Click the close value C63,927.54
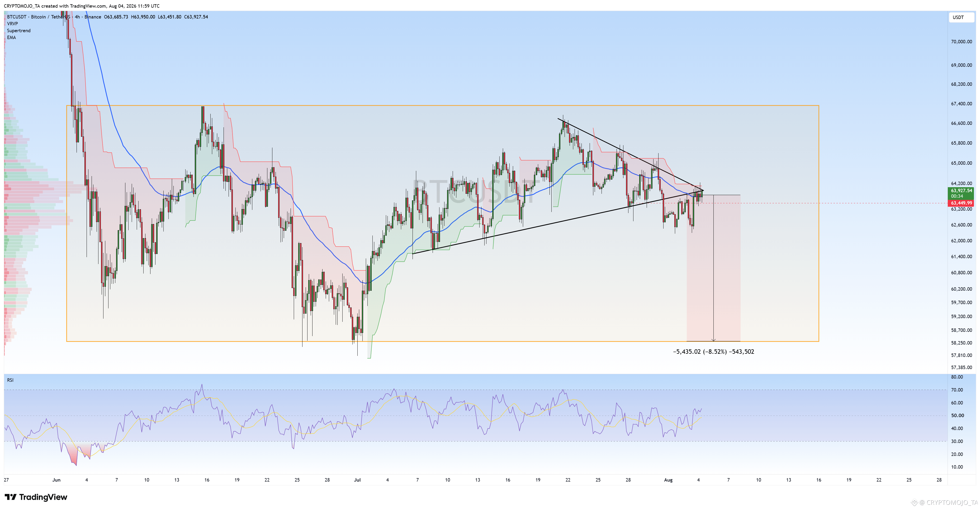The width and height of the screenshot is (980, 509). click(196, 17)
